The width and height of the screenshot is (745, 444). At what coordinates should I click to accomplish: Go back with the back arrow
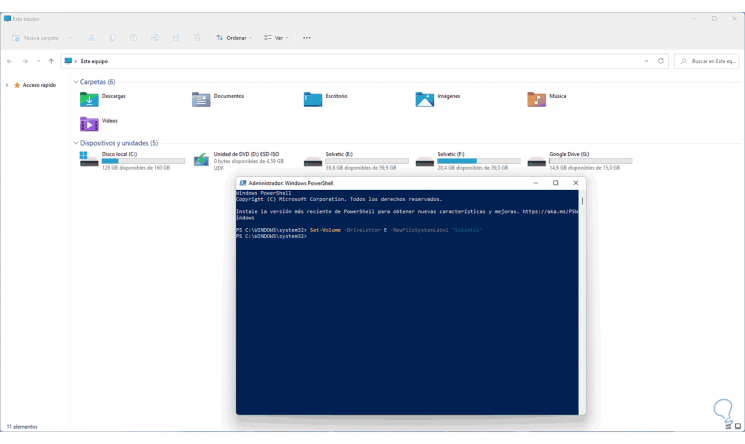(10, 61)
